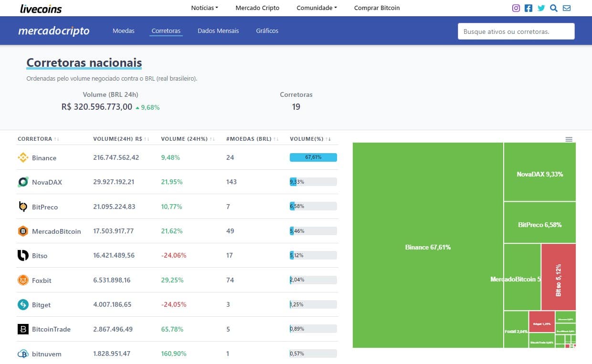Open the BitcoinTrade exchange link
The image size is (592, 364).
coord(51,330)
